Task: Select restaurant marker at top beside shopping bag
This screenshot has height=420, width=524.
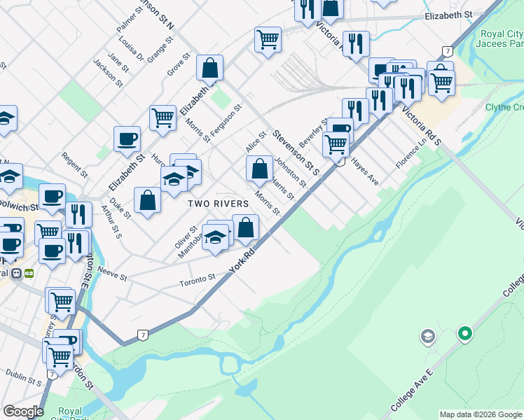Action: pos(308,10)
